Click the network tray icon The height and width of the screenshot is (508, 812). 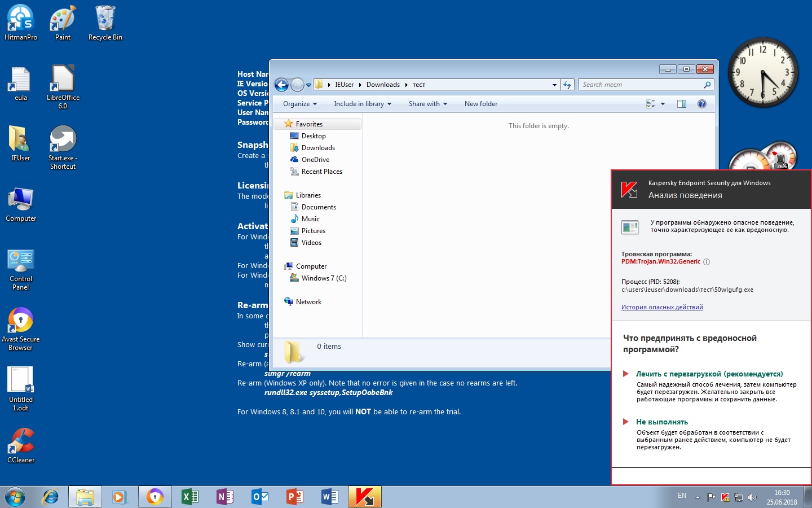(x=739, y=497)
